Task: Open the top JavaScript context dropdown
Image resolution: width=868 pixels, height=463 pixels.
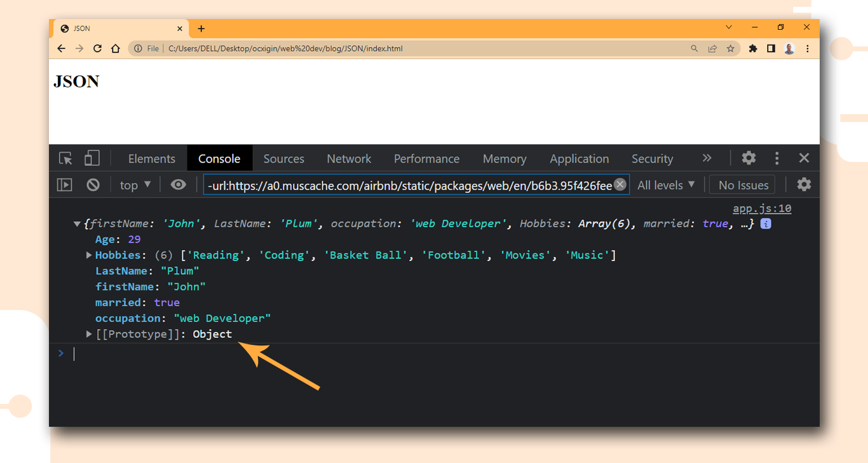Action: pyautogui.click(x=135, y=185)
